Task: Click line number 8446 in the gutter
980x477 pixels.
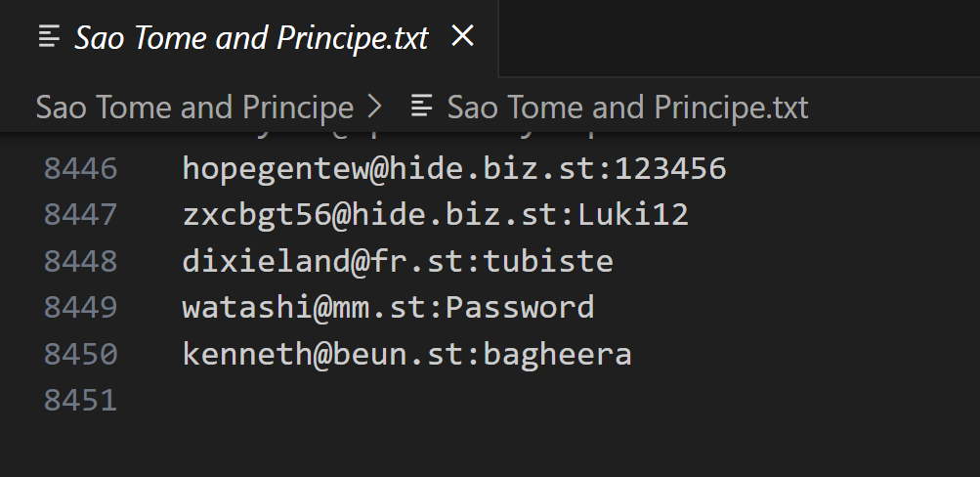Action: [x=80, y=169]
